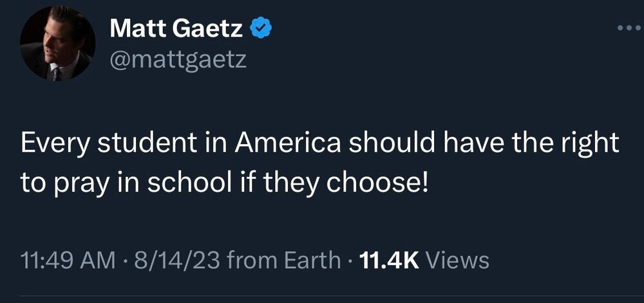Click the bold 11.4K view count
Viewport: 644px width, 303px height.
390,261
